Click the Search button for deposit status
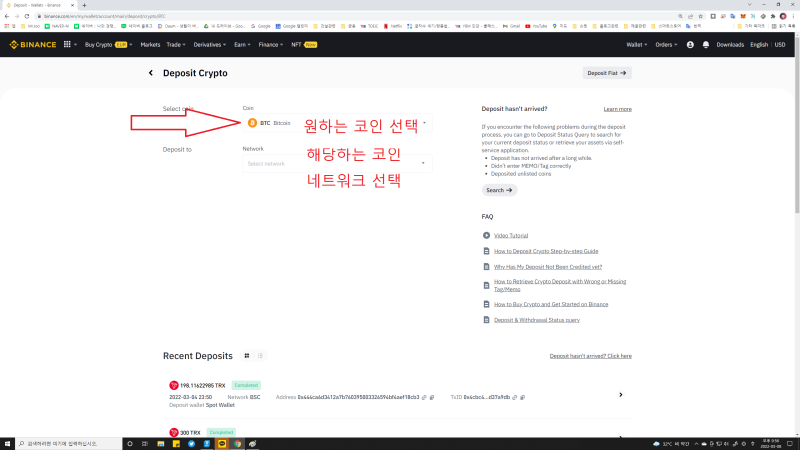The image size is (800, 450). point(499,190)
